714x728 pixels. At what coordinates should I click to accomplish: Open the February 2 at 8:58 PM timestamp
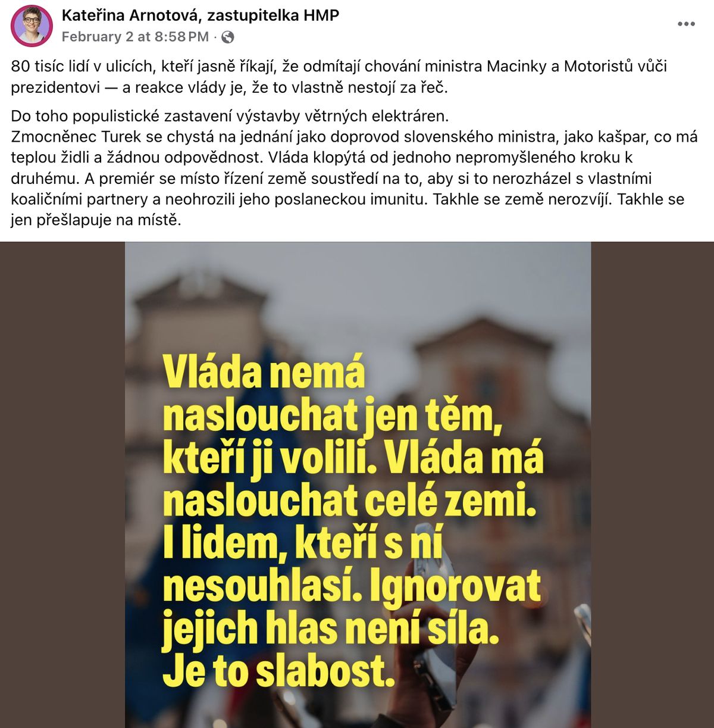(135, 37)
